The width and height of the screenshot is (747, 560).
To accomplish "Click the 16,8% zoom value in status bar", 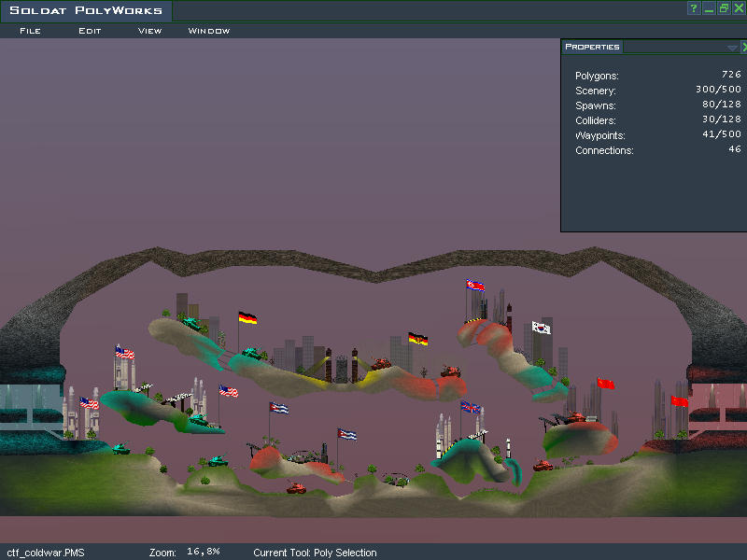I will 203,553.
